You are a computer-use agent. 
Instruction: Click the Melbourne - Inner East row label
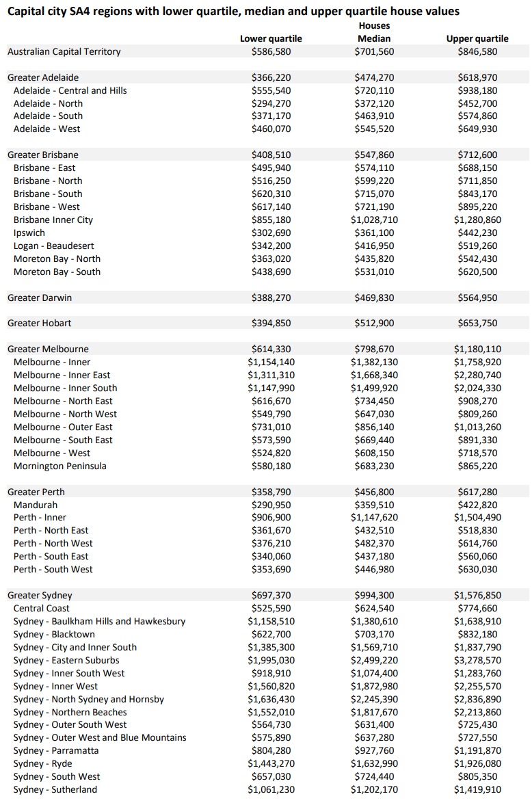coord(62,375)
